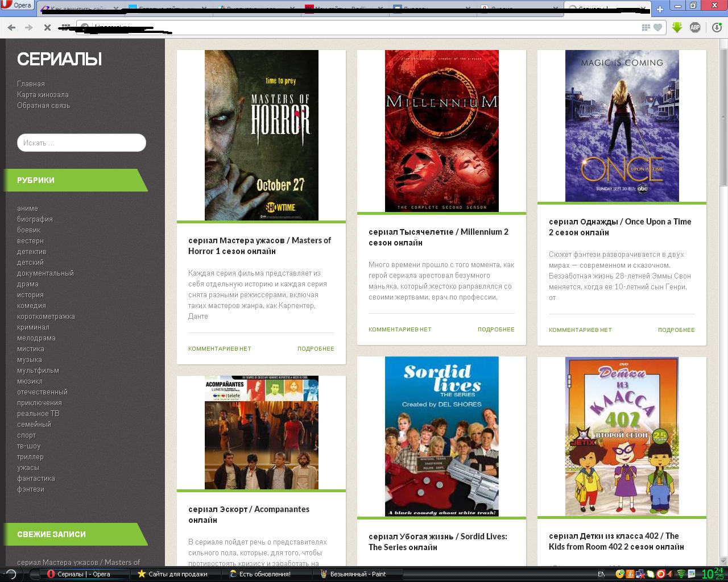
Task: Click the Millennium poster image
Action: 442,131
